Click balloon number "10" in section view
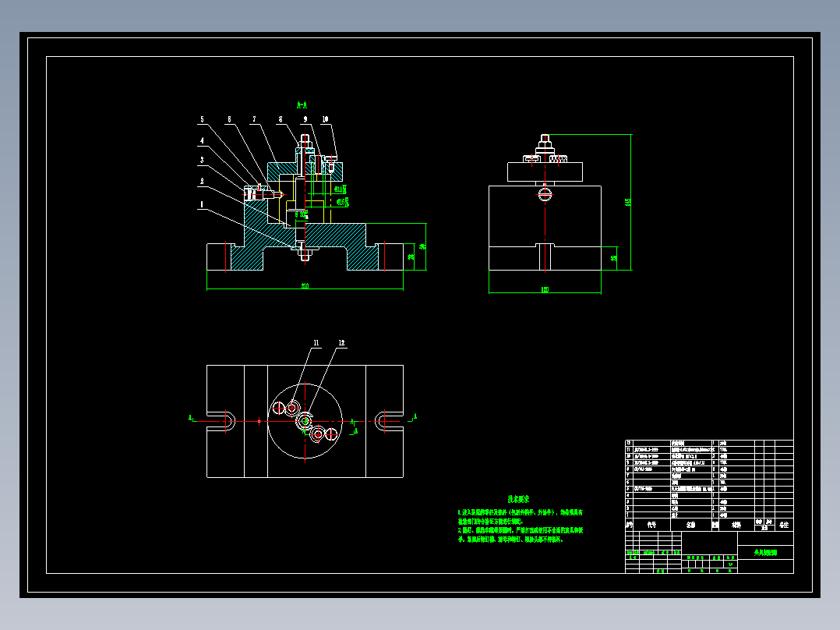The height and width of the screenshot is (630, 840). [x=325, y=119]
